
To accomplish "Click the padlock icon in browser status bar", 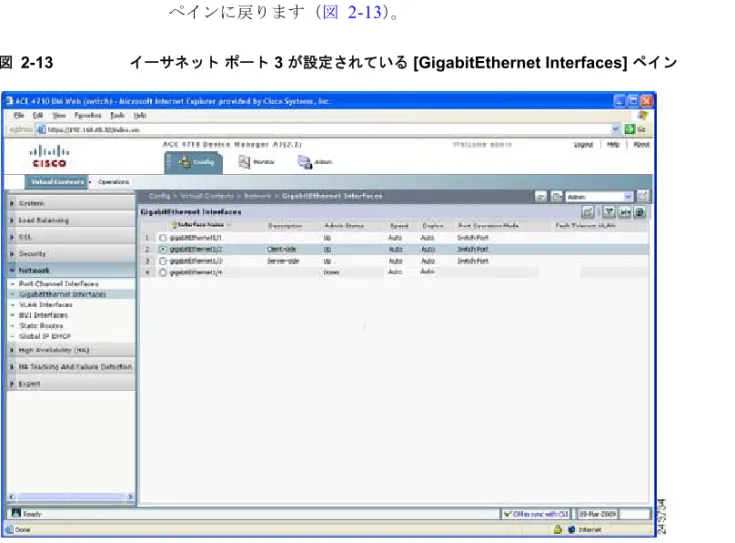I will [x=557, y=529].
